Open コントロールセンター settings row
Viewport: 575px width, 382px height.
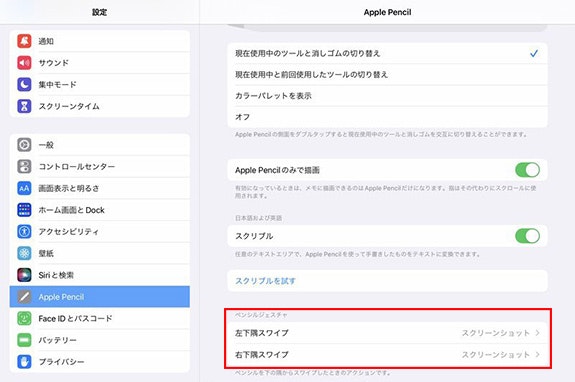point(100,166)
